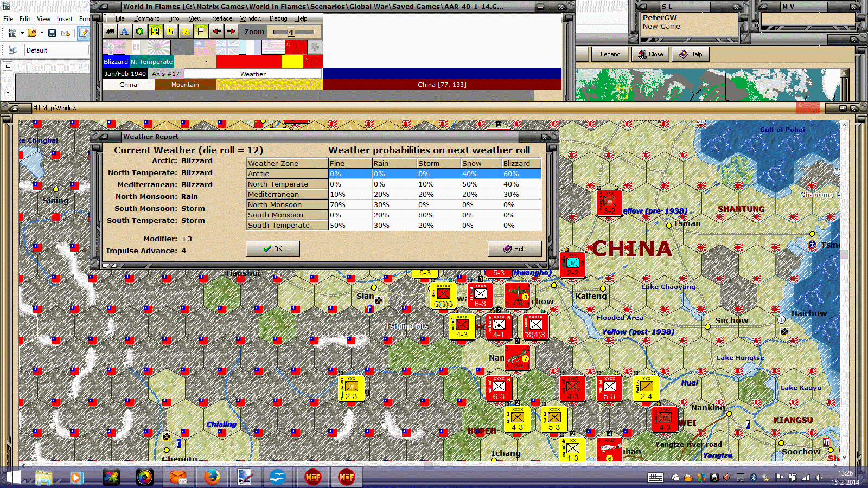Click the yellow 2-4 unit near Huai
This screenshot has width=868, height=488.
646,388
